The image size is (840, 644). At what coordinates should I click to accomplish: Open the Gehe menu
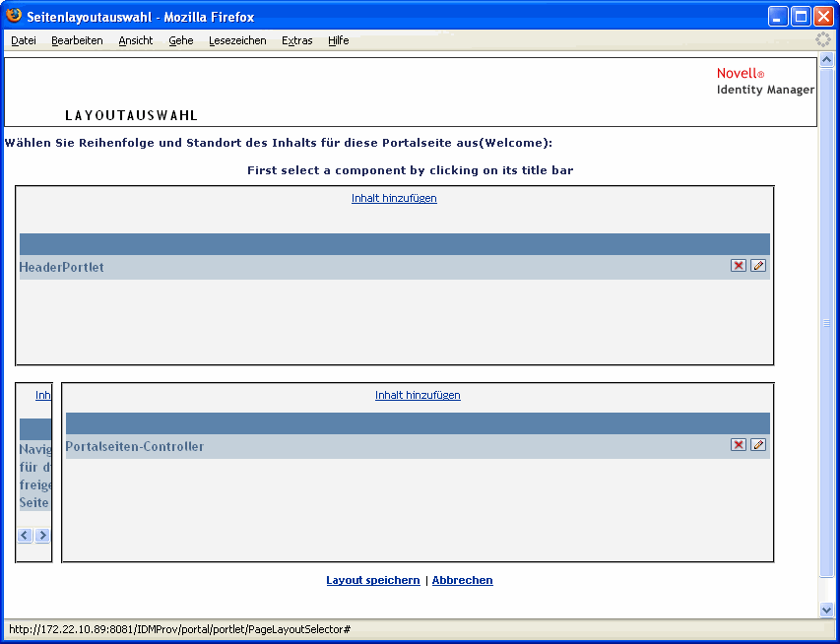181,40
